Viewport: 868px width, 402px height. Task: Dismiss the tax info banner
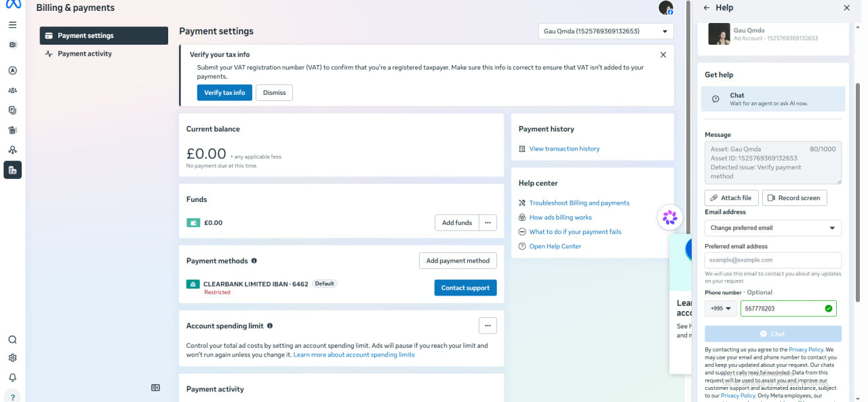coord(274,93)
